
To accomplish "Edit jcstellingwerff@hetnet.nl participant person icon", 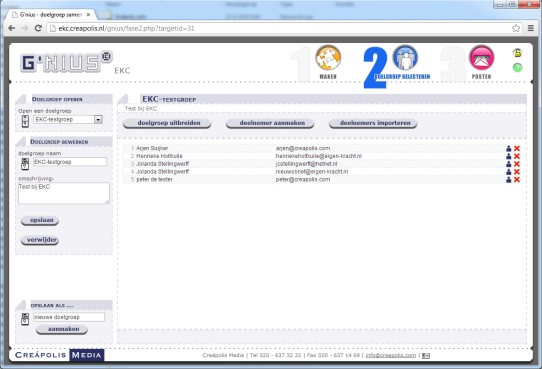I will pos(508,164).
